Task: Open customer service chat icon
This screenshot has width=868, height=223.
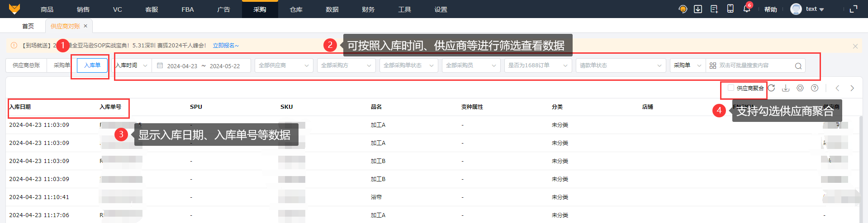Action: pos(683,9)
